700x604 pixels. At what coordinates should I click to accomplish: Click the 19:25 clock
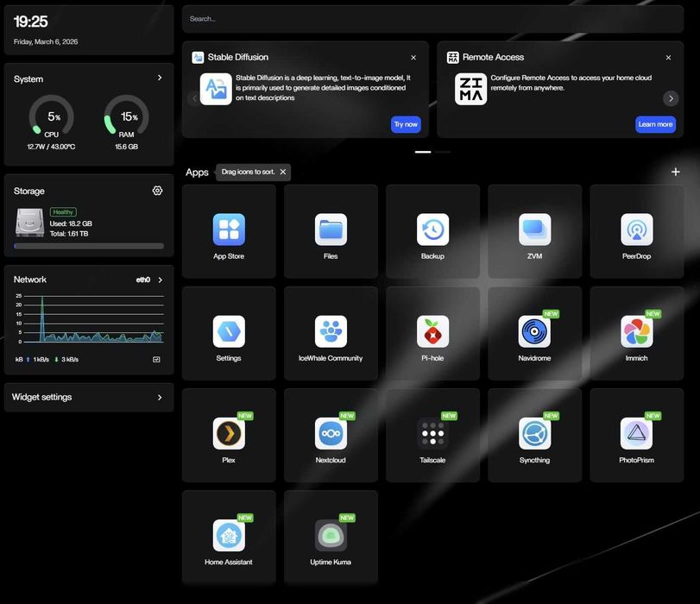tap(31, 21)
